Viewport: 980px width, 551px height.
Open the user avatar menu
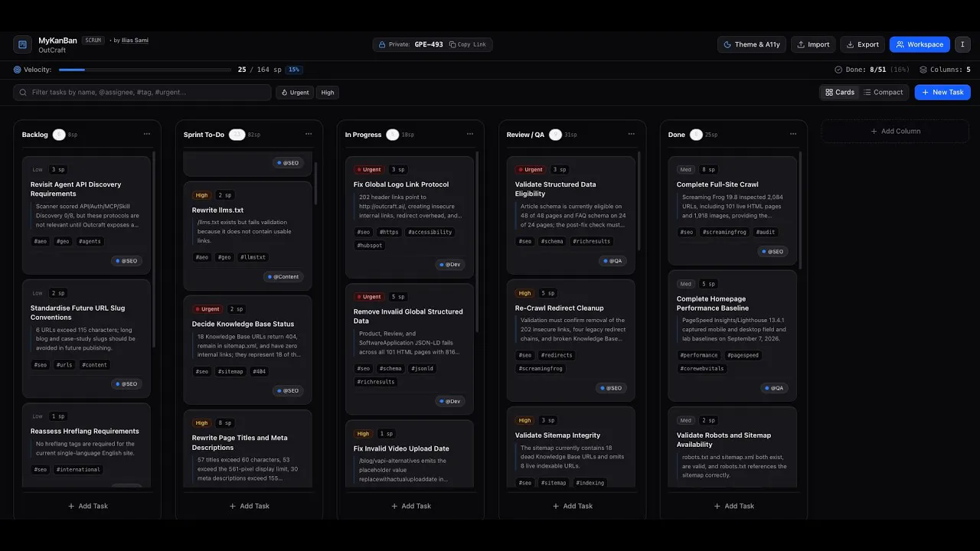click(x=962, y=44)
